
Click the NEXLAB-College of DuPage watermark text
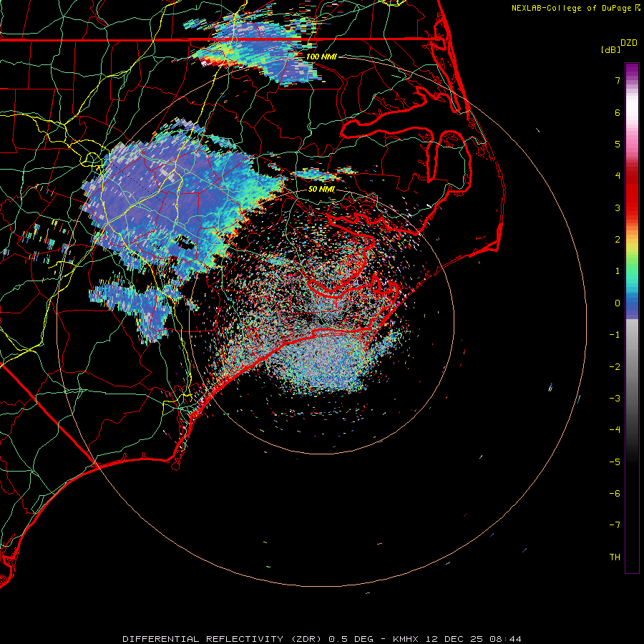click(572, 8)
